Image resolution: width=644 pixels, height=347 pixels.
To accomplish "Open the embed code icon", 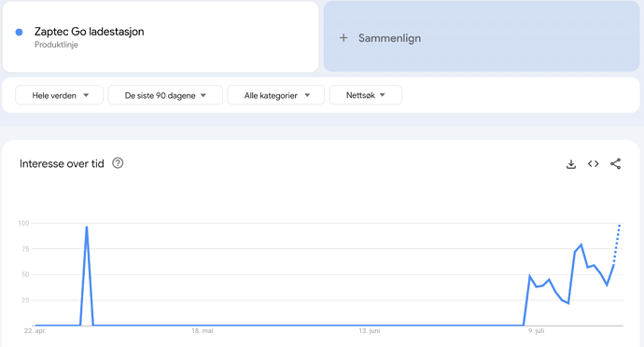I will 593,164.
